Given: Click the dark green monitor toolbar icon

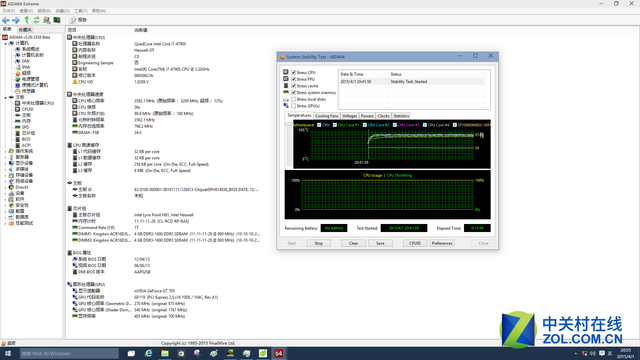Looking at the screenshot, I should [x=57, y=20].
